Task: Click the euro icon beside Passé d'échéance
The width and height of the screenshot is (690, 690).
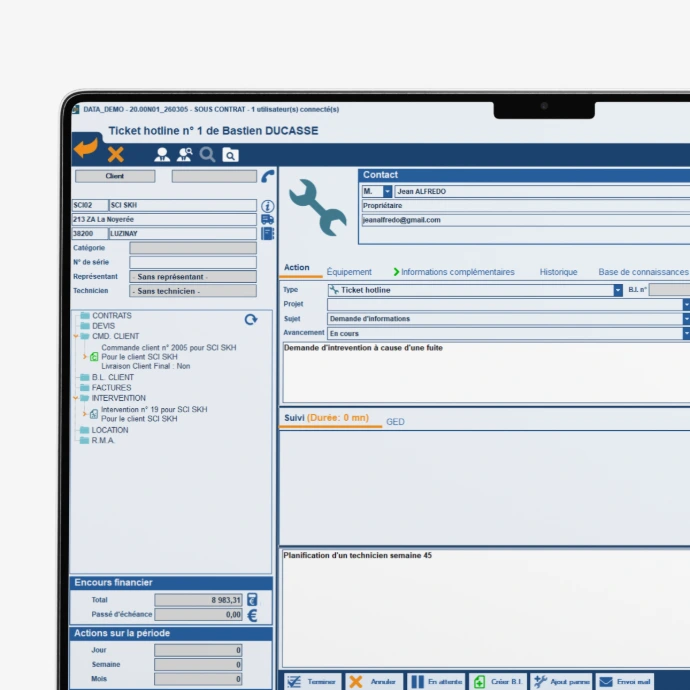Action: (x=252, y=615)
